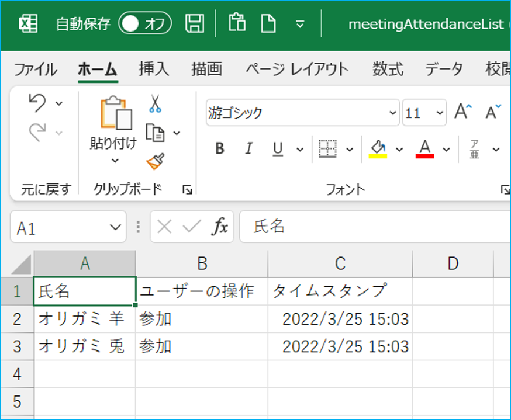Select row 2 header
The image size is (511, 420).
(17, 319)
